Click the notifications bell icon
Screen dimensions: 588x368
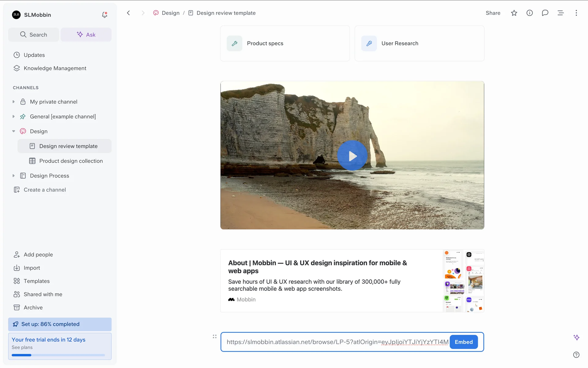(104, 15)
